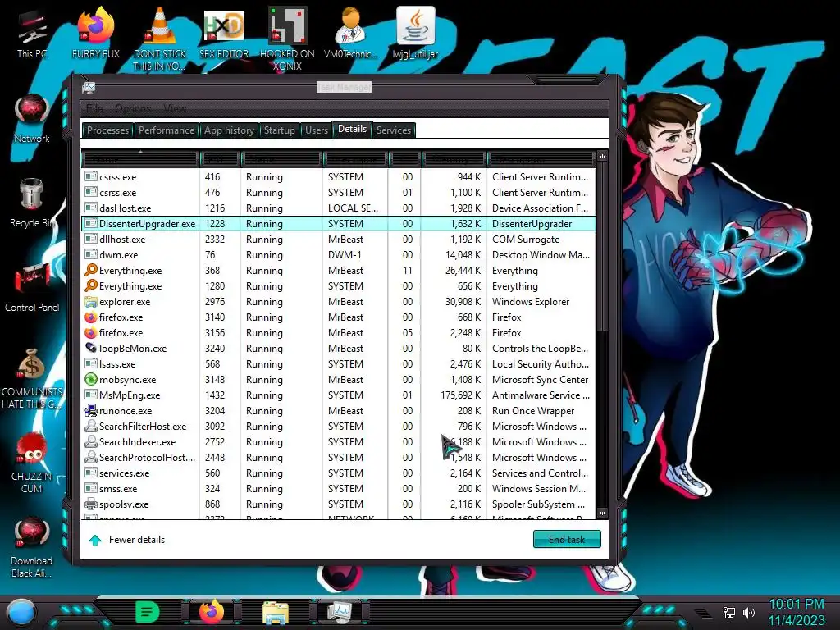This screenshot has width=840, height=630.
Task: Open the This PC desktop icon
Action: (x=32, y=32)
